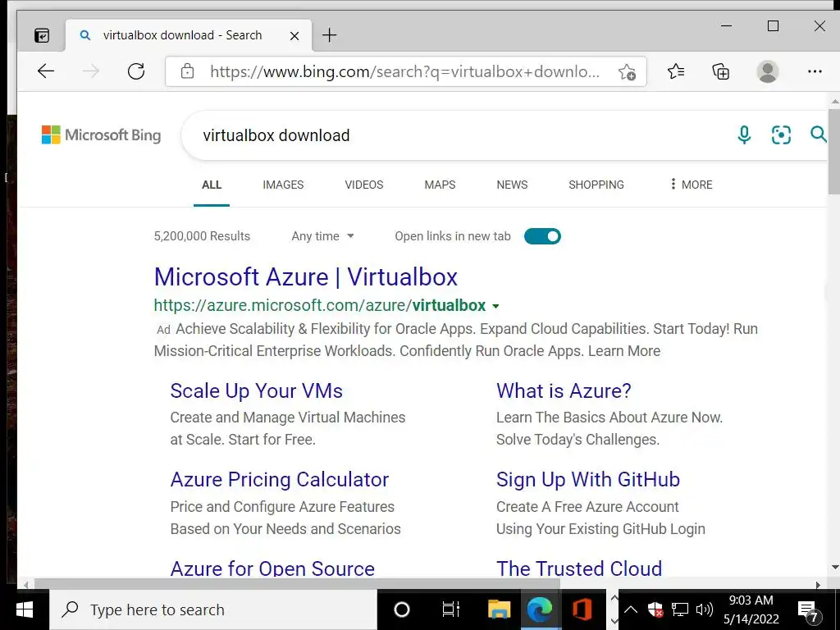This screenshot has width=840, height=630.
Task: Switch to the VIDEOS tab
Action: pyautogui.click(x=363, y=185)
